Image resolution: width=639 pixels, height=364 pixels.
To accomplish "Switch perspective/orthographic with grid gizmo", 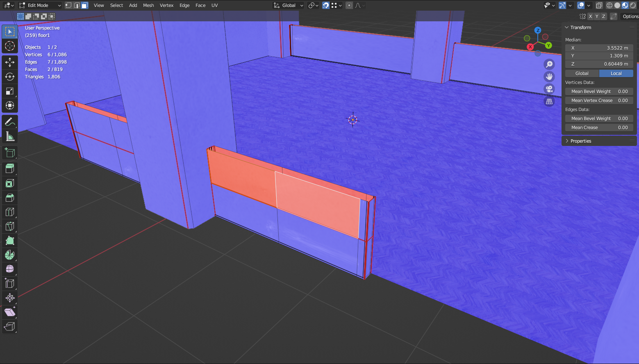I will (x=549, y=101).
